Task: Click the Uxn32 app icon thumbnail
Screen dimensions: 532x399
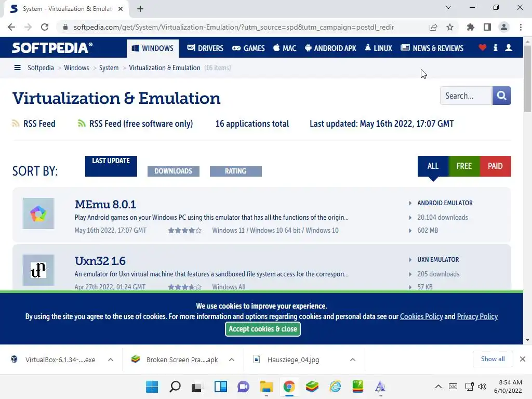Action: pyautogui.click(x=38, y=270)
